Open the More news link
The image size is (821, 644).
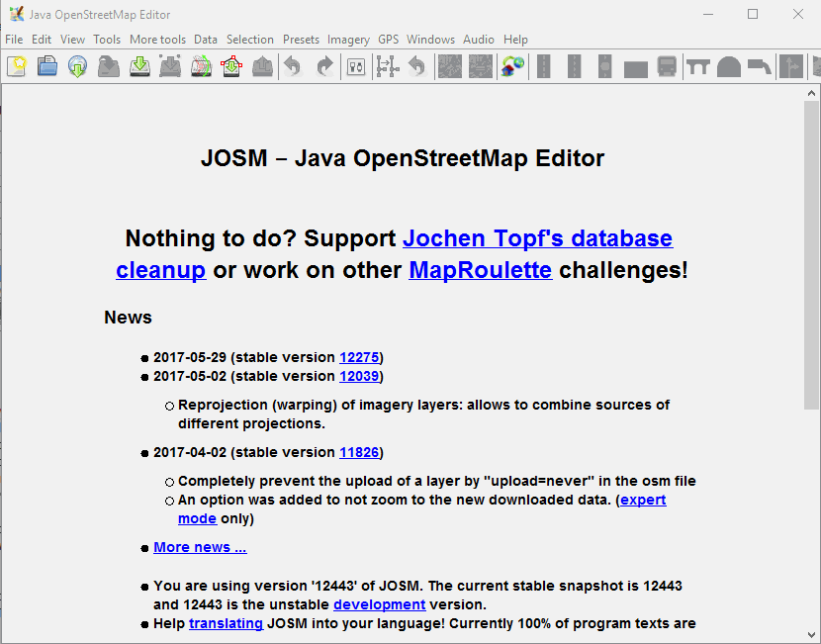click(x=200, y=547)
